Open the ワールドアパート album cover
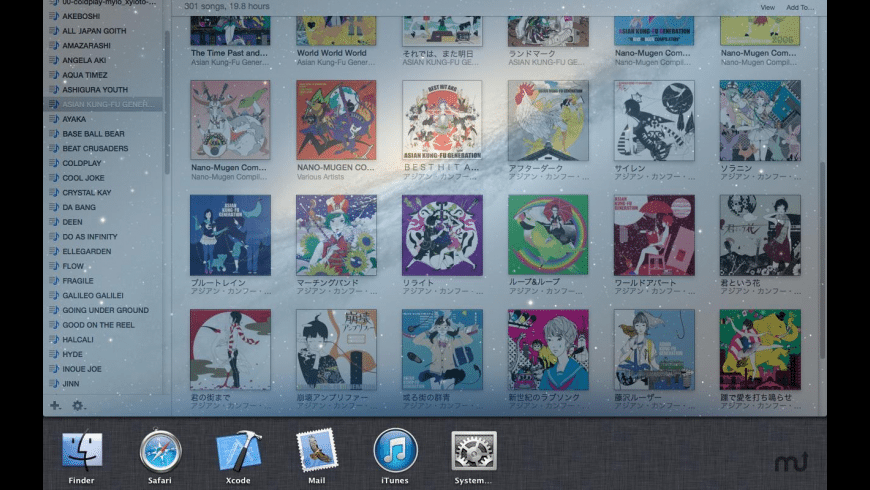870x490 pixels. (x=654, y=235)
